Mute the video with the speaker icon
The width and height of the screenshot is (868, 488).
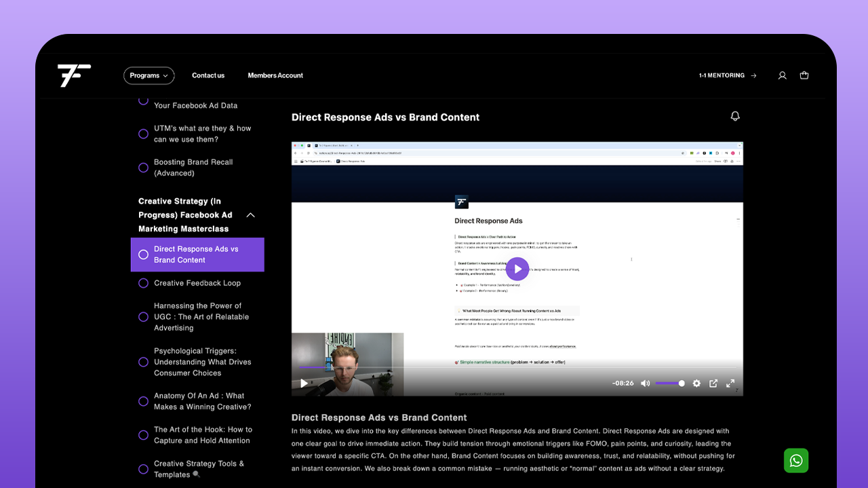click(x=646, y=383)
